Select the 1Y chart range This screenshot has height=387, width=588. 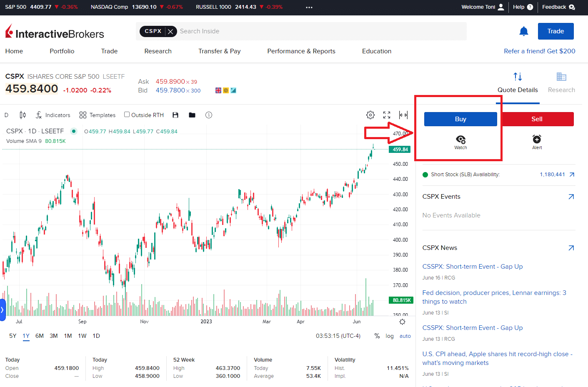click(x=26, y=336)
